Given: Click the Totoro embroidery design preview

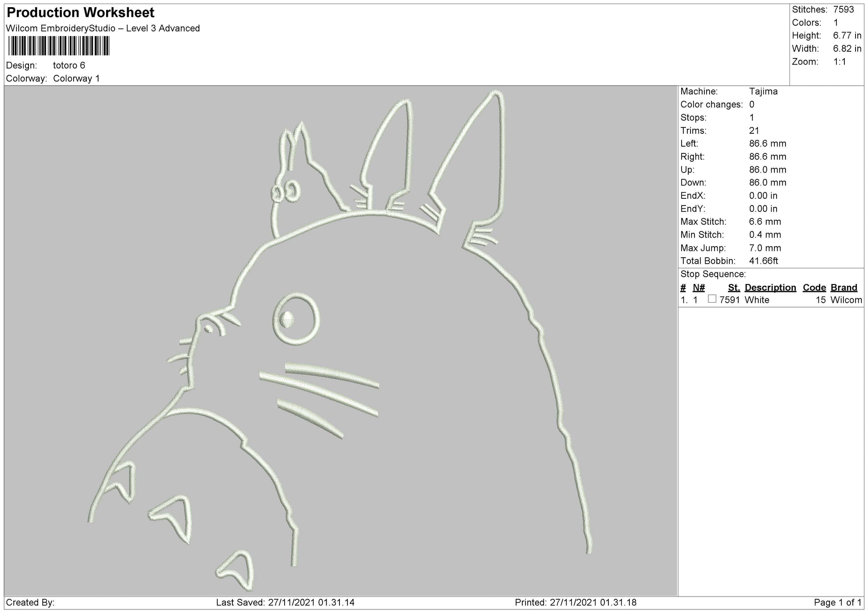Looking at the screenshot, I should [x=357, y=312].
